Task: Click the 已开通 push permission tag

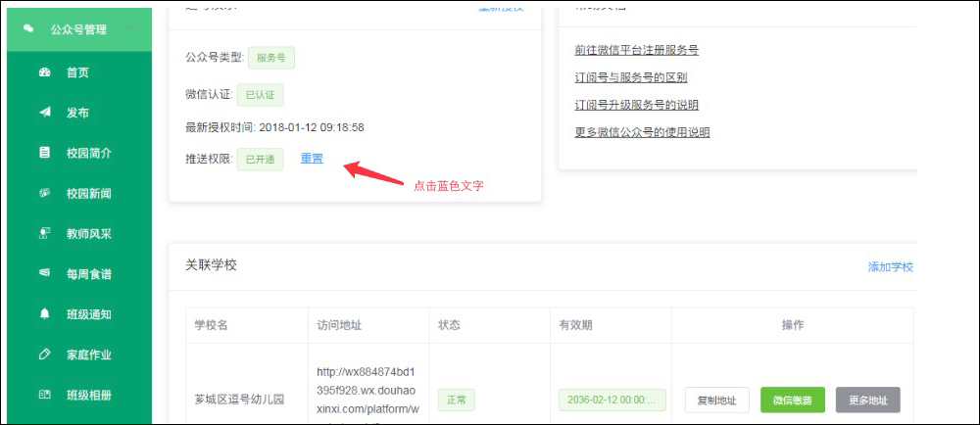Action: pos(260,160)
